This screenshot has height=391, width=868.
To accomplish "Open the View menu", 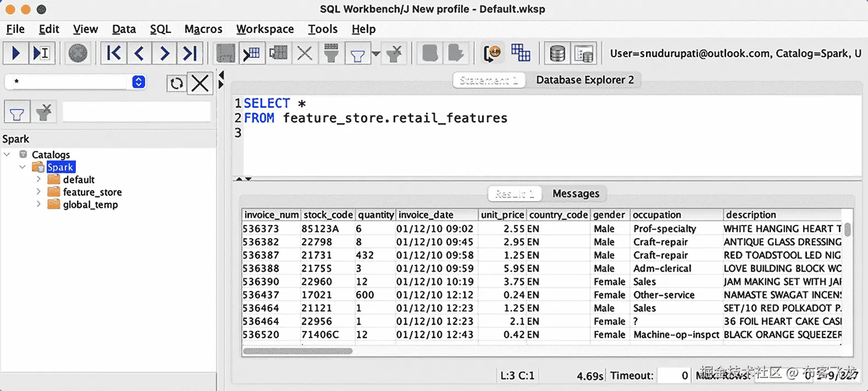I will (x=85, y=29).
